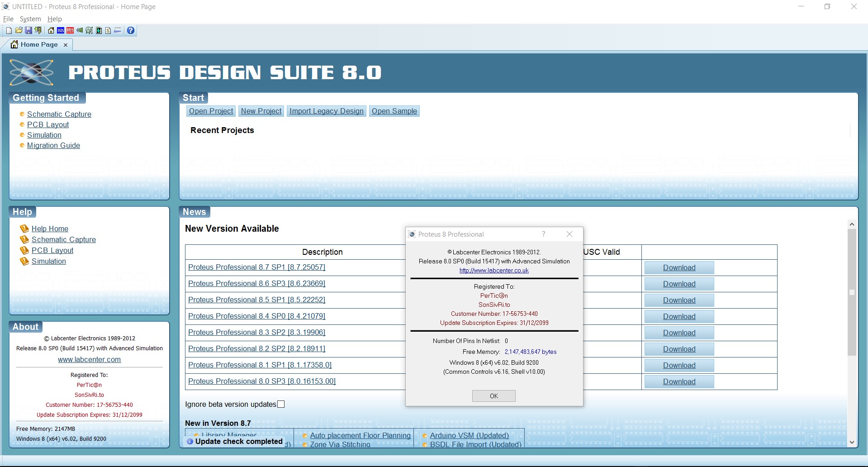Open the Help menu

point(55,19)
